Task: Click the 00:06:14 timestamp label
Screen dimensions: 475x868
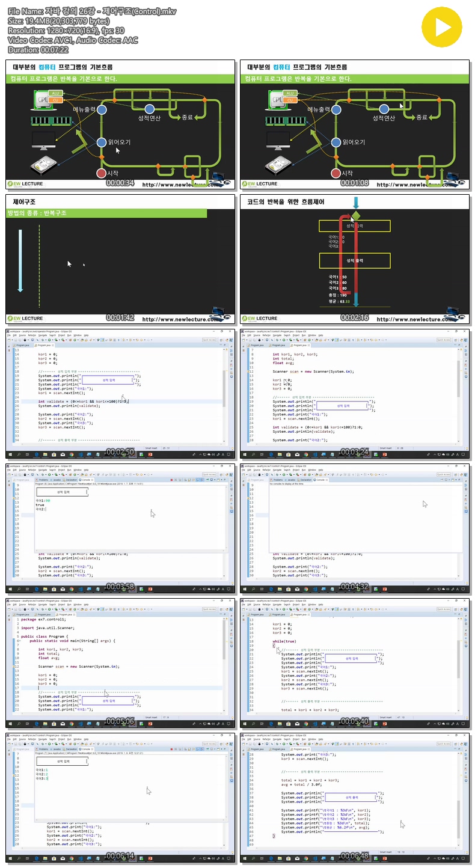Action: 120,855
